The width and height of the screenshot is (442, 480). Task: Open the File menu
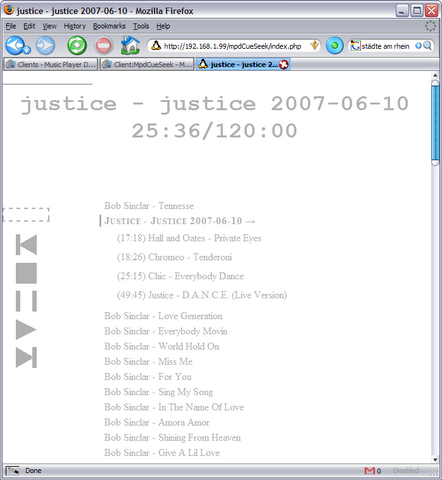coord(11,26)
